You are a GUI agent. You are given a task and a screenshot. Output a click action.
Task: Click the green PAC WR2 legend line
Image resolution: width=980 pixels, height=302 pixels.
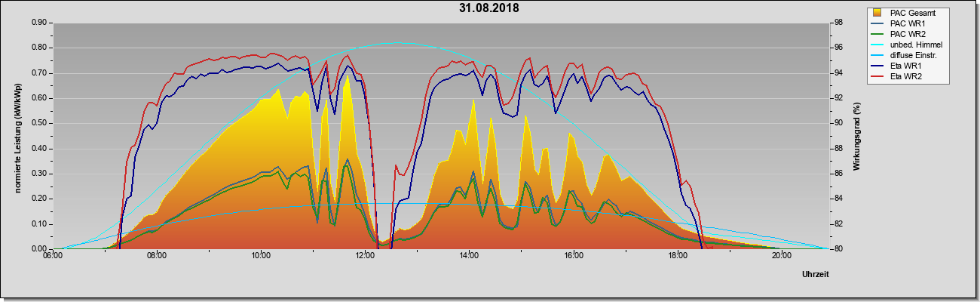(x=878, y=34)
